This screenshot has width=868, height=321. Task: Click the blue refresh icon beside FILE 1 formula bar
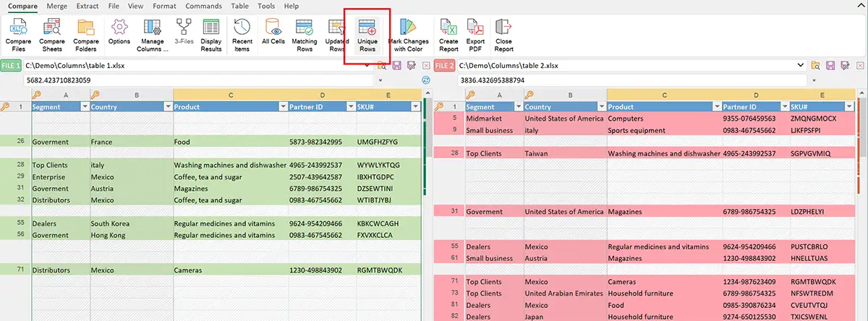(x=425, y=80)
